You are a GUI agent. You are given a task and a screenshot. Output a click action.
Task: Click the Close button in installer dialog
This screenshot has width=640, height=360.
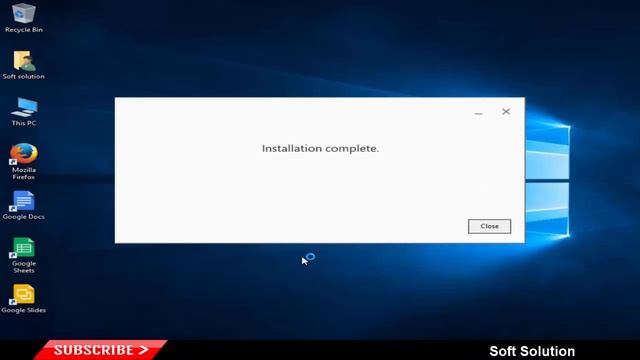[x=489, y=226]
